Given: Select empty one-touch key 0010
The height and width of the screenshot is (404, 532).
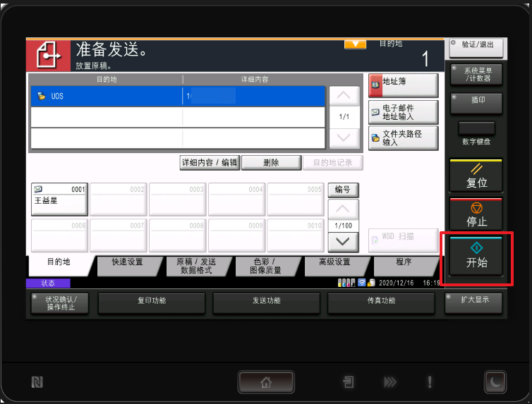Looking at the screenshot, I should pyautogui.click(x=296, y=235).
